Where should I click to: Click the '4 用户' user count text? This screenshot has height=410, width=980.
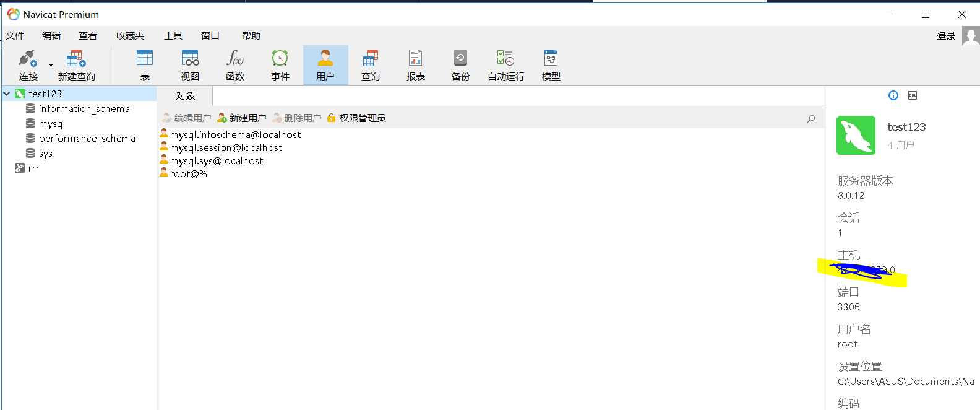pyautogui.click(x=901, y=145)
